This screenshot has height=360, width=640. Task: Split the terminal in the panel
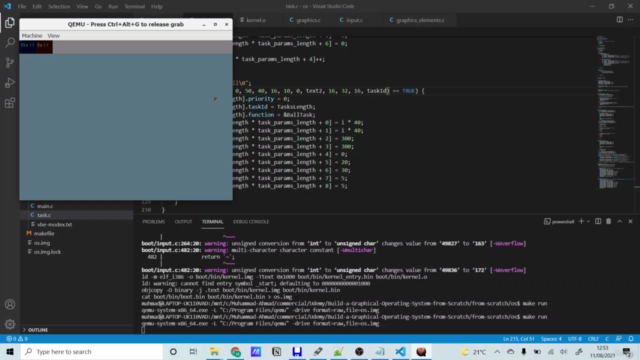[x=598, y=222]
